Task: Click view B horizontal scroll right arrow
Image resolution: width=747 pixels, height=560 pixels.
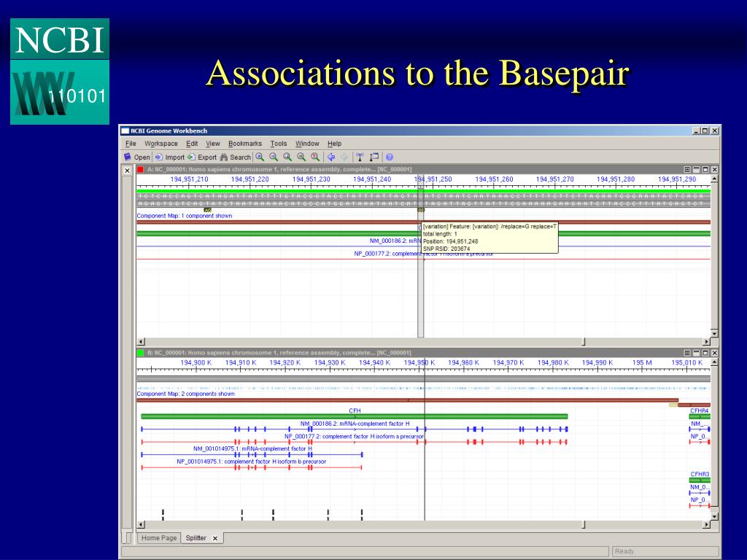Action: coord(706,525)
